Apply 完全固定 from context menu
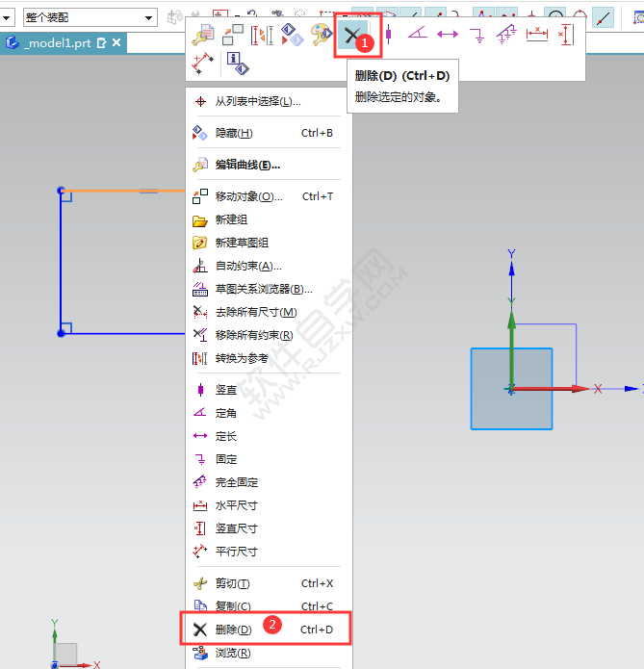The image size is (644, 669). click(270, 482)
